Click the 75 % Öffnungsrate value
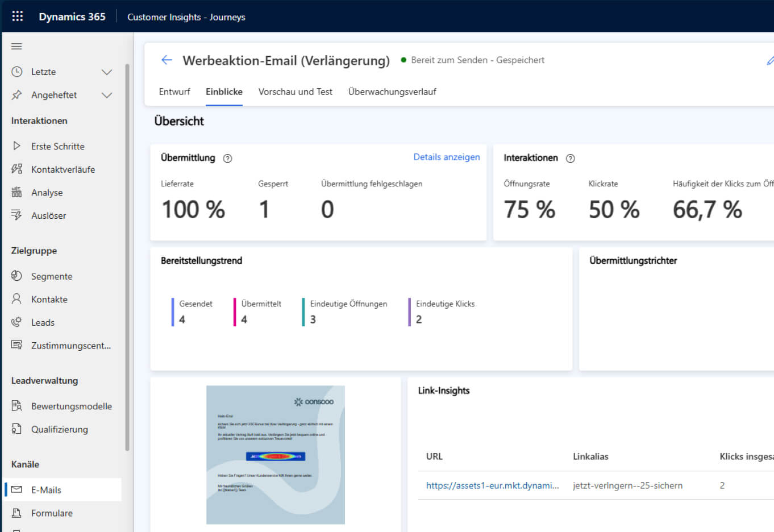This screenshot has height=532, width=774. [530, 210]
